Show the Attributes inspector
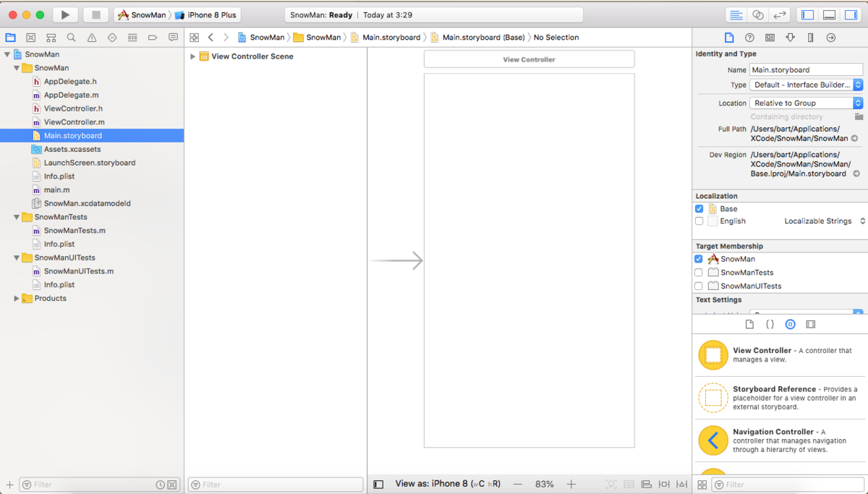 click(790, 37)
